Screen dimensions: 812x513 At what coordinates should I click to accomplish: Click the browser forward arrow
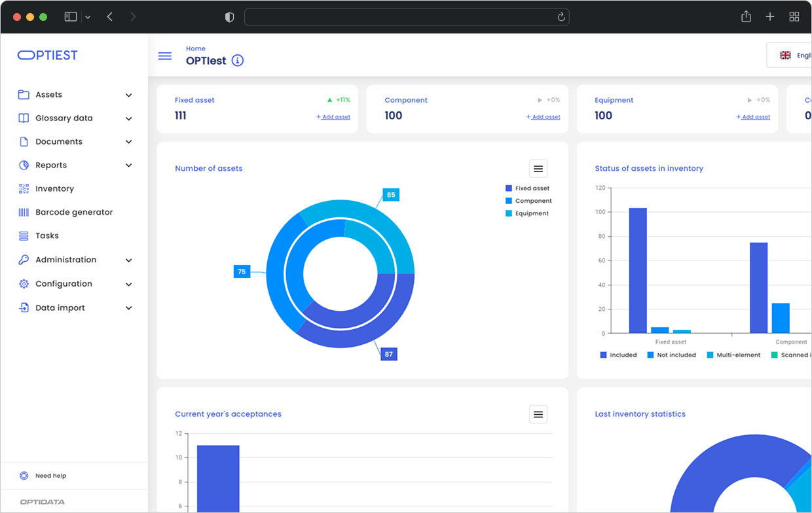pyautogui.click(x=133, y=17)
